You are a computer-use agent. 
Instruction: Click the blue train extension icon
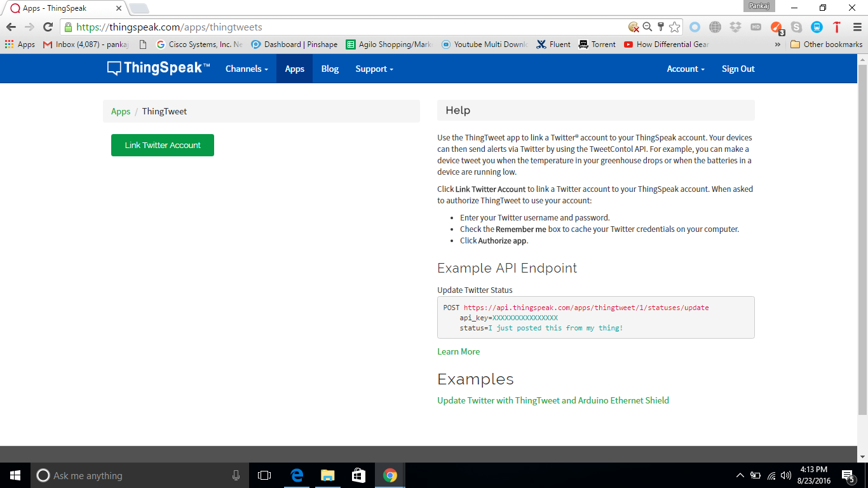817,27
